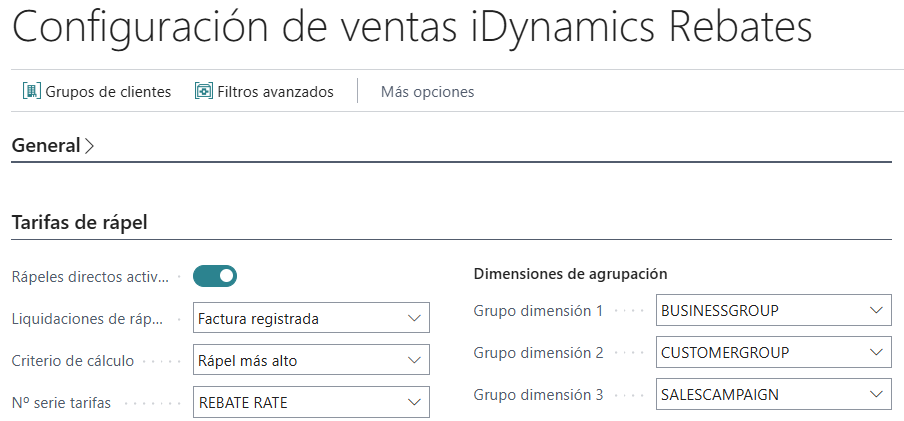Open Grupo dimensión 3 dropdown arrow
The image size is (904, 421).
876,394
